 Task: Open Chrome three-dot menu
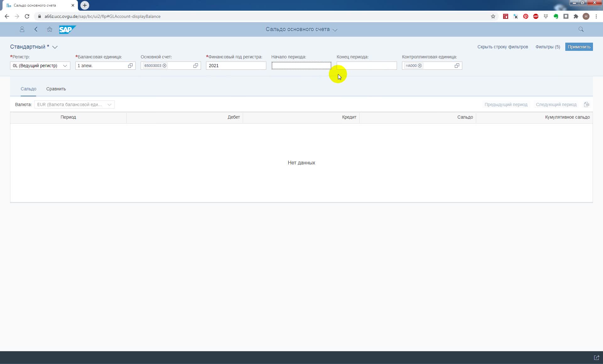pos(596,16)
